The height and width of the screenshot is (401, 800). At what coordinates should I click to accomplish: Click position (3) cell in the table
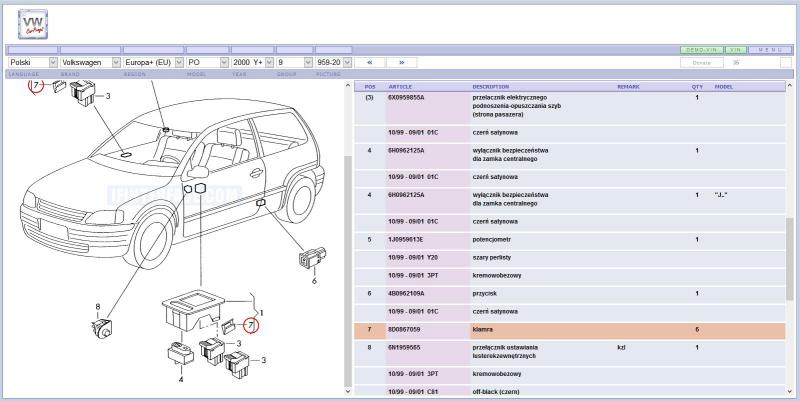click(370, 97)
